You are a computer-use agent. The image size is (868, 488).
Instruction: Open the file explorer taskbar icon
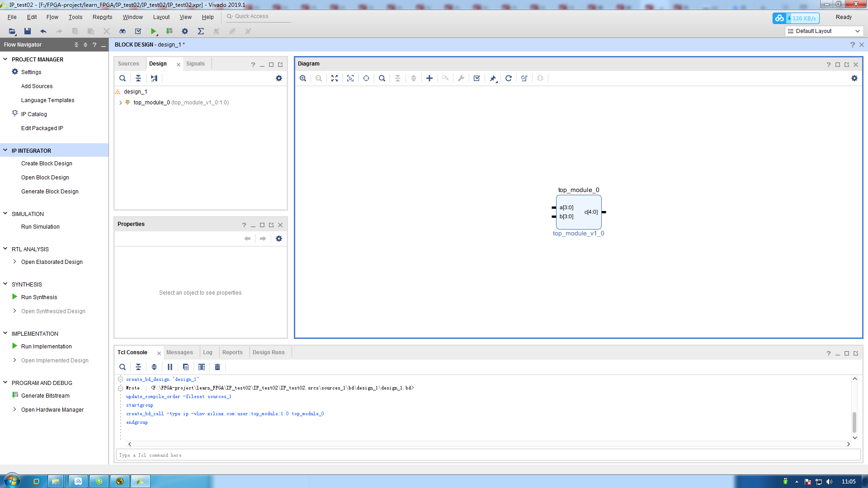[x=56, y=481]
